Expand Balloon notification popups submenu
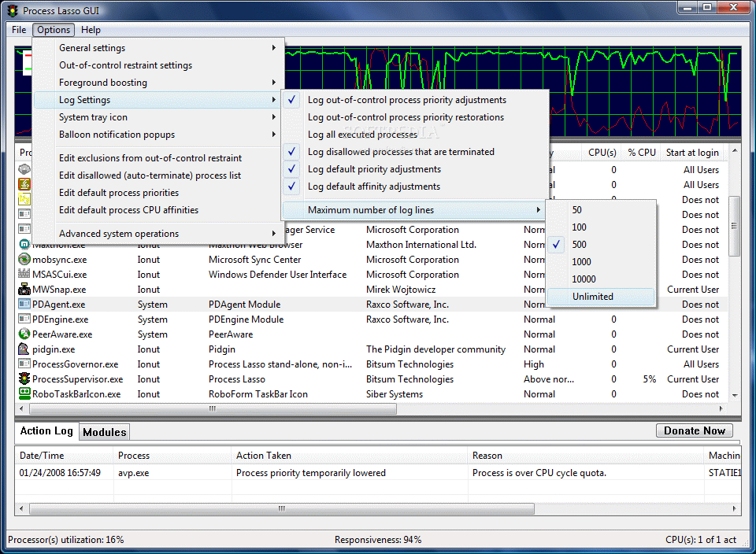 (157, 135)
